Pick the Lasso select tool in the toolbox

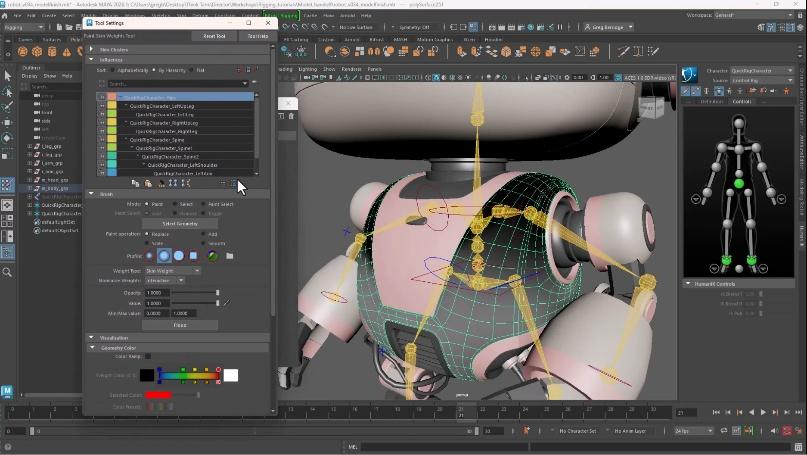7,92
